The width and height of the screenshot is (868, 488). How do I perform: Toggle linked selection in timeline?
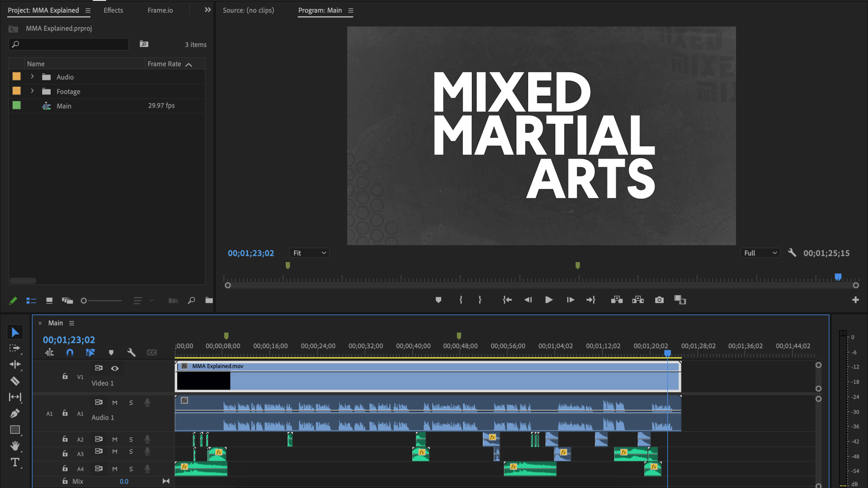90,352
